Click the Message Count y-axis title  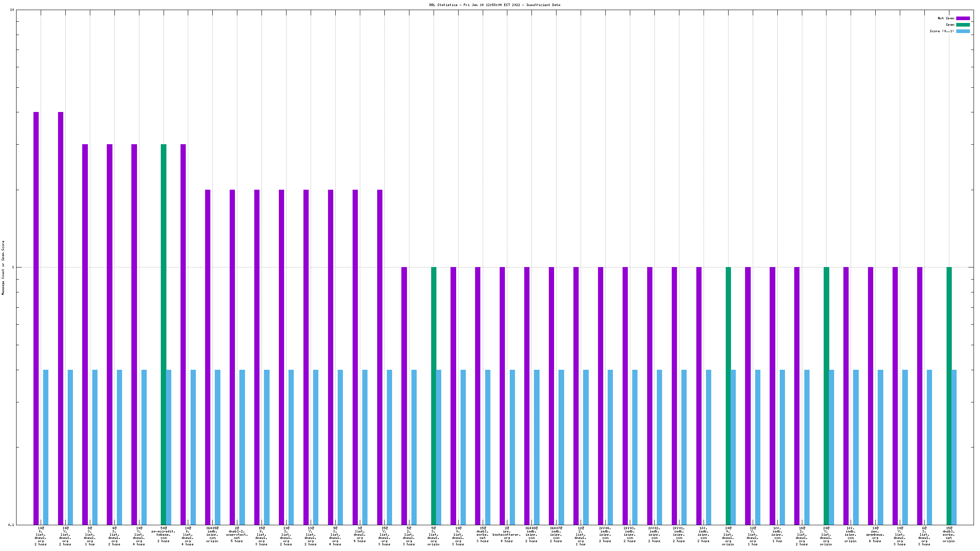[x=3, y=268]
